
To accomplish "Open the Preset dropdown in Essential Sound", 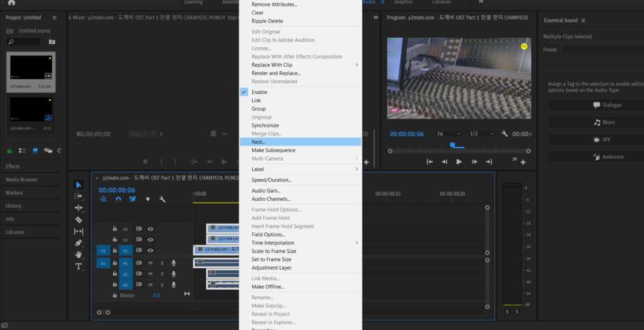I will 602,49.
